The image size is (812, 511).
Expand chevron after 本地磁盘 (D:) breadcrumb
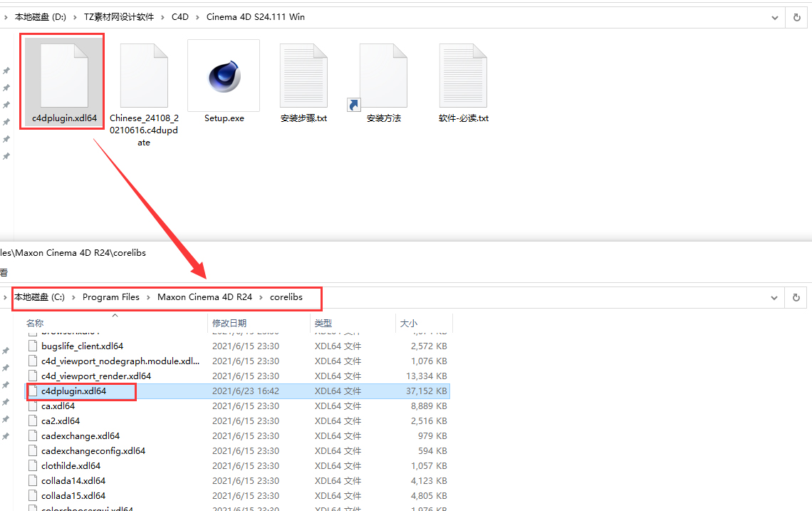(x=75, y=17)
